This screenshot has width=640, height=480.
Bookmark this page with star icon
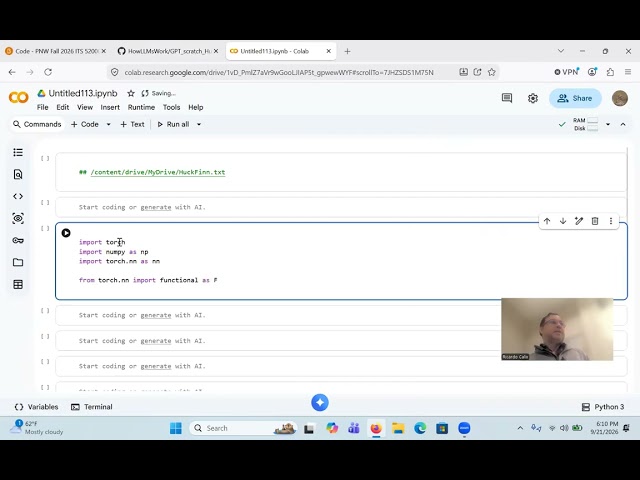[x=492, y=72]
